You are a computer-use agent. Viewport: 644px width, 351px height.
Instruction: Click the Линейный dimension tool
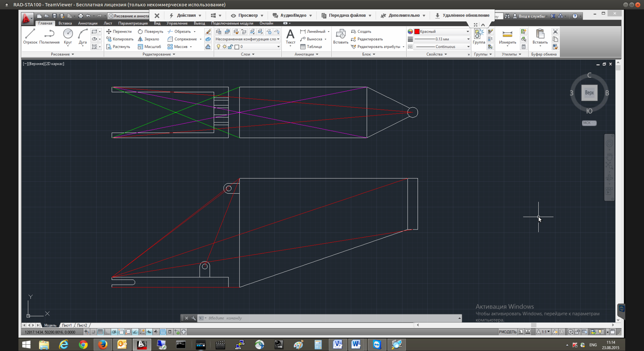click(x=313, y=32)
